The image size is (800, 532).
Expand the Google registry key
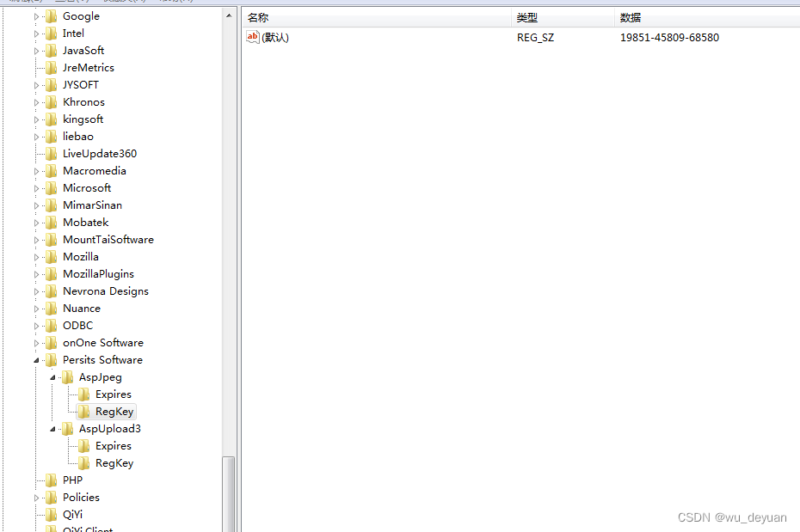[x=36, y=15]
